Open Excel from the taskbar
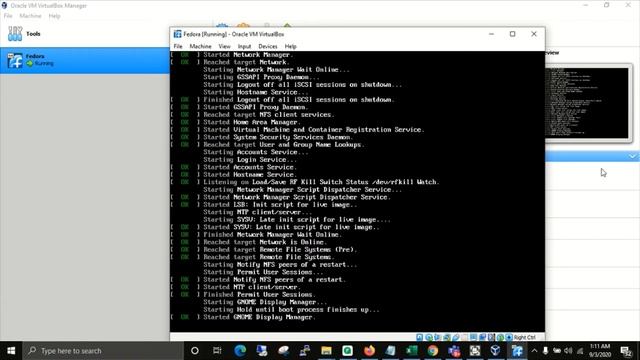Image resolution: width=640 pixels, height=360 pixels. tap(411, 351)
